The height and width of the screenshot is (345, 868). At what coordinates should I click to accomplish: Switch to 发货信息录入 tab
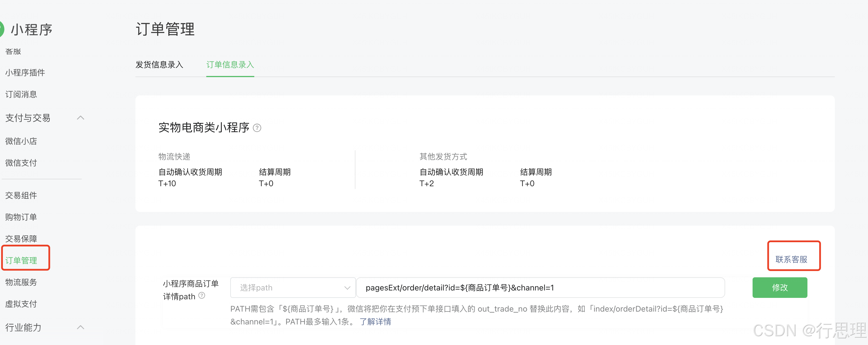point(159,65)
